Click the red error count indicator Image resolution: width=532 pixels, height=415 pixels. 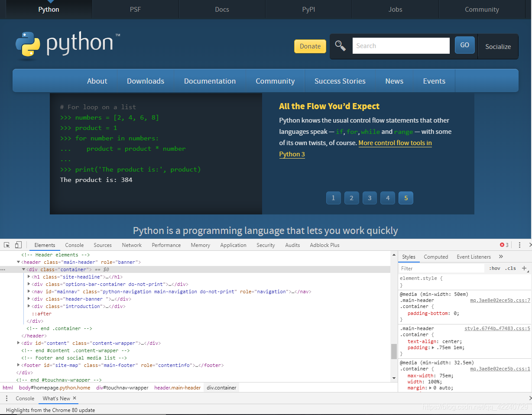coord(504,245)
